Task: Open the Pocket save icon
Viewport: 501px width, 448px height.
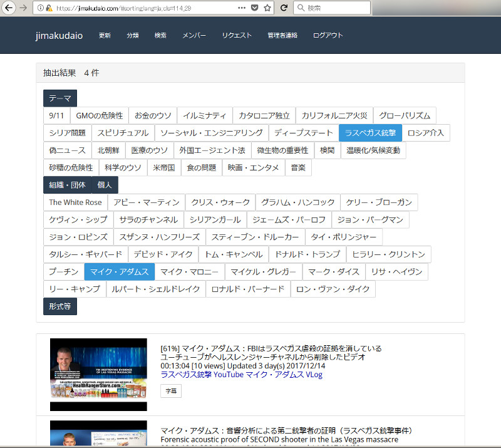Action: 255,8
